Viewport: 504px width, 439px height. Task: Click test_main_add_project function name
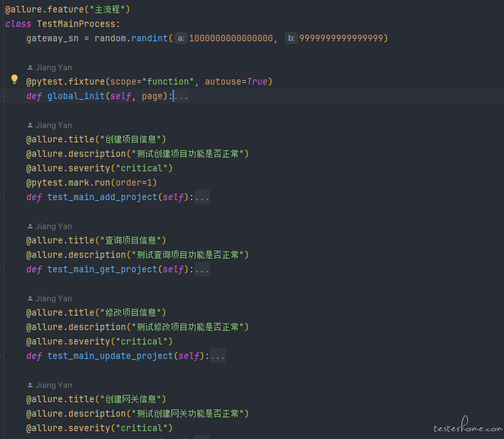[102, 197]
